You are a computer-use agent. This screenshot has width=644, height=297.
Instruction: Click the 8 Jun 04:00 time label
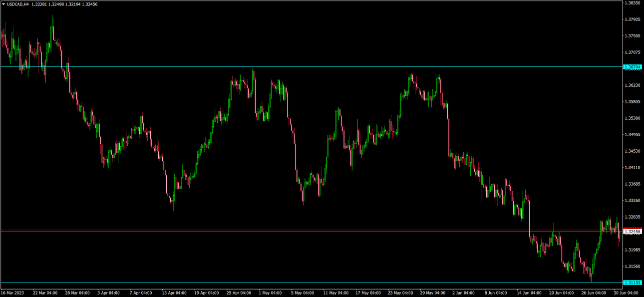click(x=495, y=293)
